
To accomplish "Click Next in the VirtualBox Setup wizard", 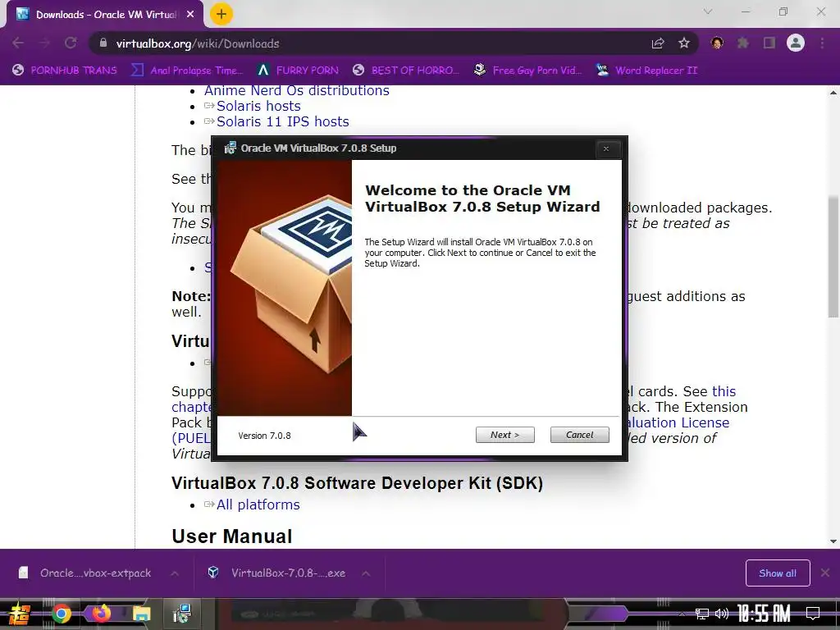I will click(504, 435).
